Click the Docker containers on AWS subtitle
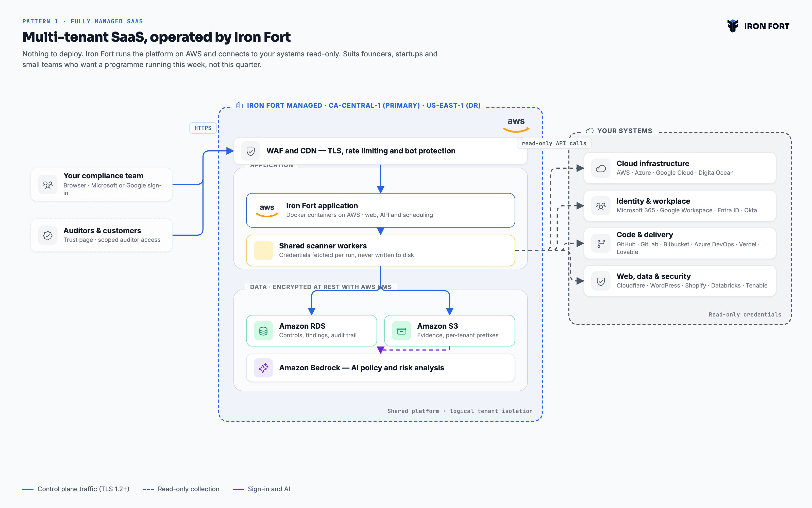This screenshot has height=508, width=812. click(x=359, y=215)
